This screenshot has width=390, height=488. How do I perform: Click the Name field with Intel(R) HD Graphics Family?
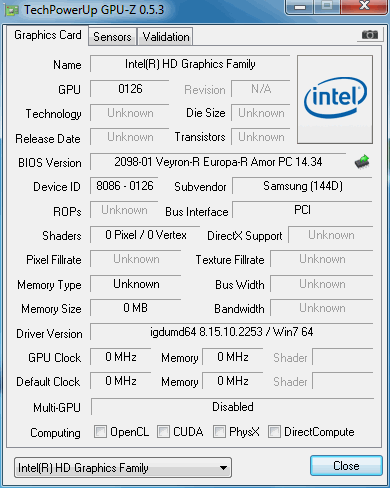(190, 64)
